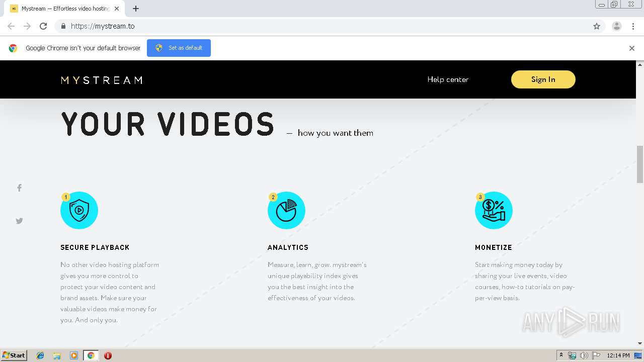This screenshot has height=362, width=644.
Task: Close the Mystream browser tab
Action: (x=117, y=9)
